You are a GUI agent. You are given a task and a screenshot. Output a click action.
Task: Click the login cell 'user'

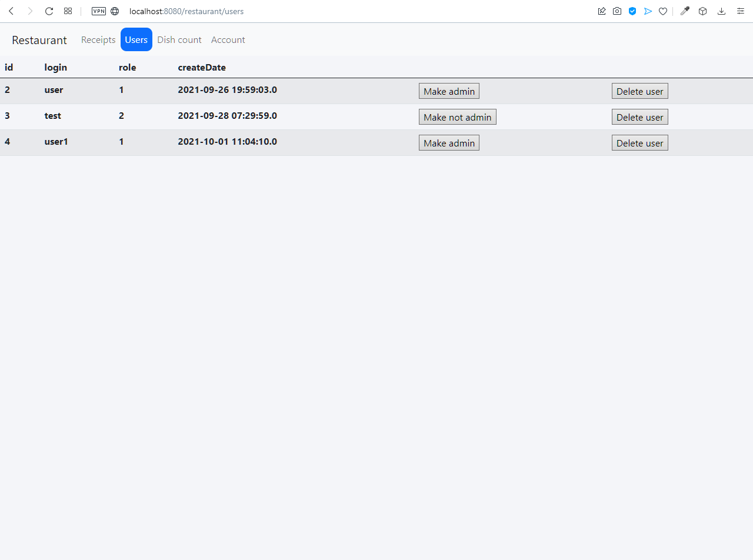(54, 90)
